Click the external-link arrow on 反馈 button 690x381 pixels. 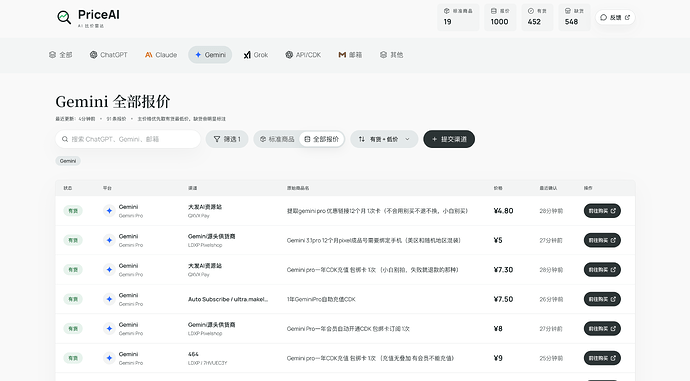(627, 18)
